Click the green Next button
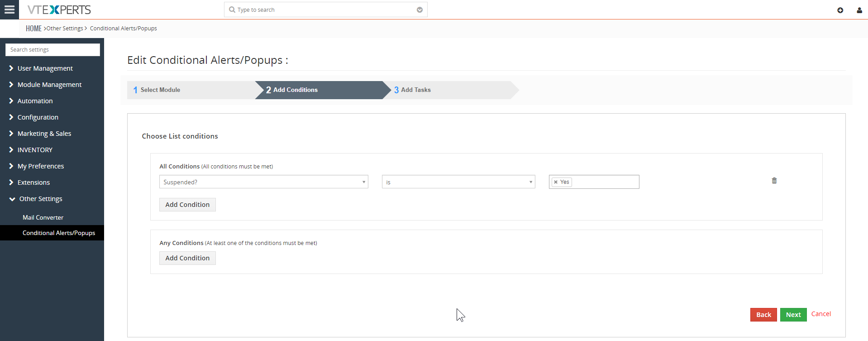Image resolution: width=868 pixels, height=341 pixels. tap(793, 315)
